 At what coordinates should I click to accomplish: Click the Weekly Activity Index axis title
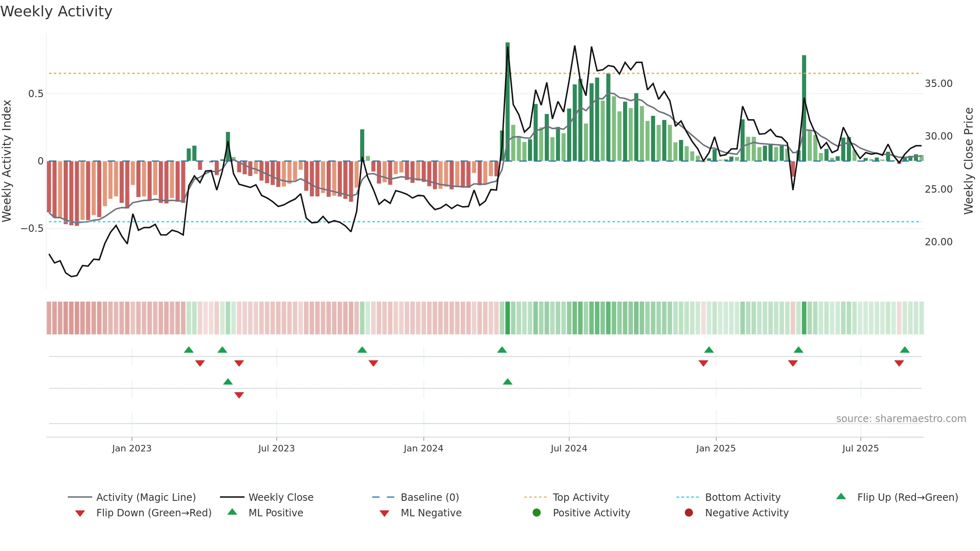point(7,161)
